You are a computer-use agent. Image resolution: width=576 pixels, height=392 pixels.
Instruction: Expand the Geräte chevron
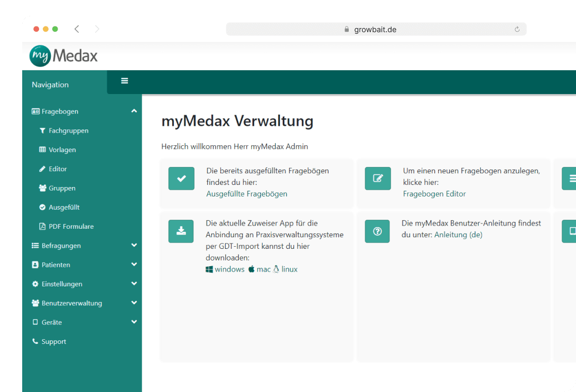point(134,321)
